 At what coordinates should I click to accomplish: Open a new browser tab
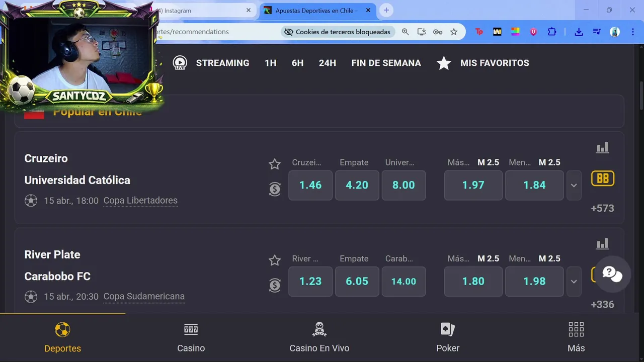(386, 10)
